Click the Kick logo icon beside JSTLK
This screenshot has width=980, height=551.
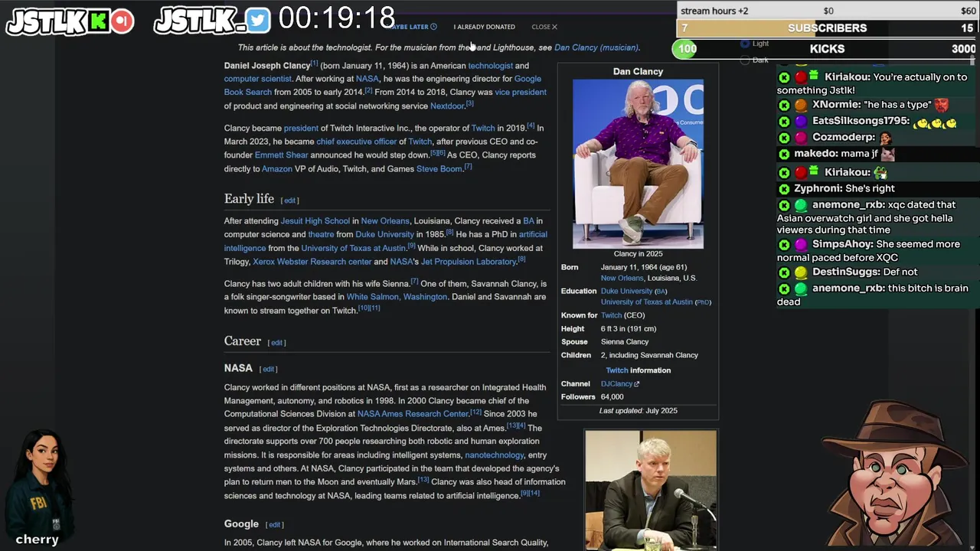(98, 21)
